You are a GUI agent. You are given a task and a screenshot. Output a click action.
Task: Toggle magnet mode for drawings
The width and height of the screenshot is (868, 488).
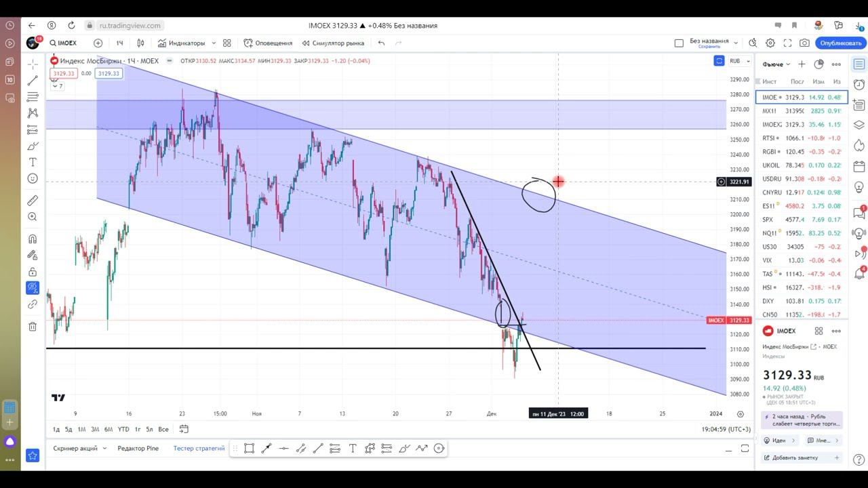(33, 239)
